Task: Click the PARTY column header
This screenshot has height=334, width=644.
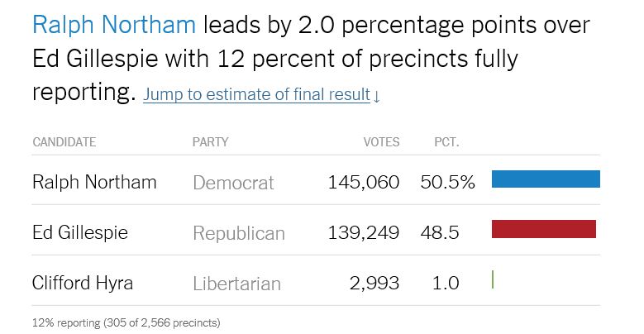Action: (210, 142)
